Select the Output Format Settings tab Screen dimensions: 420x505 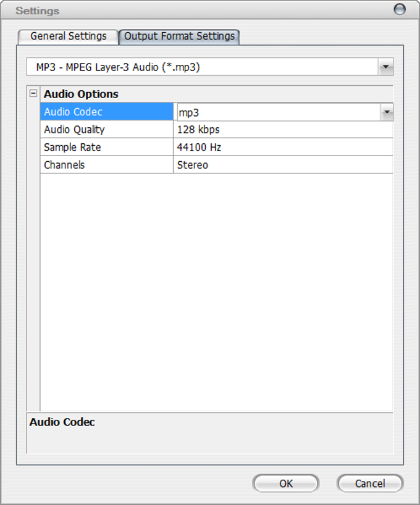pyautogui.click(x=179, y=36)
